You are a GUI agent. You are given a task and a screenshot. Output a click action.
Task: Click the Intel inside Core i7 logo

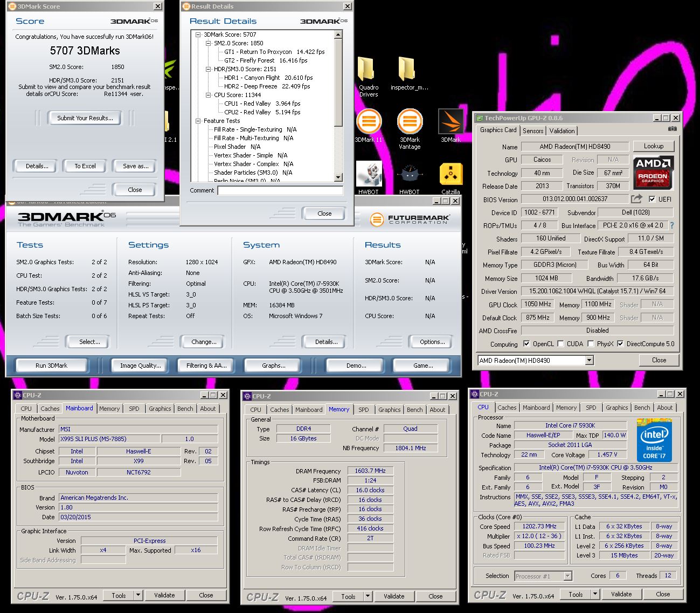coord(654,439)
